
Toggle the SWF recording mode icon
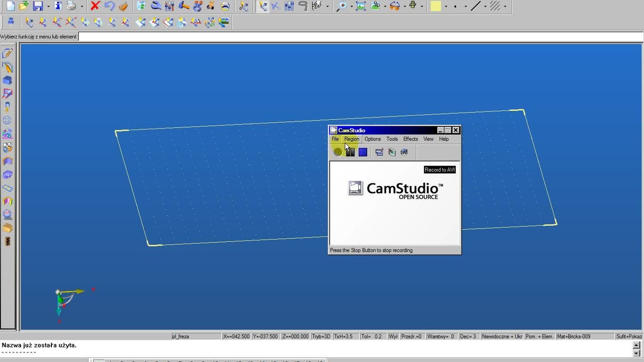point(404,152)
